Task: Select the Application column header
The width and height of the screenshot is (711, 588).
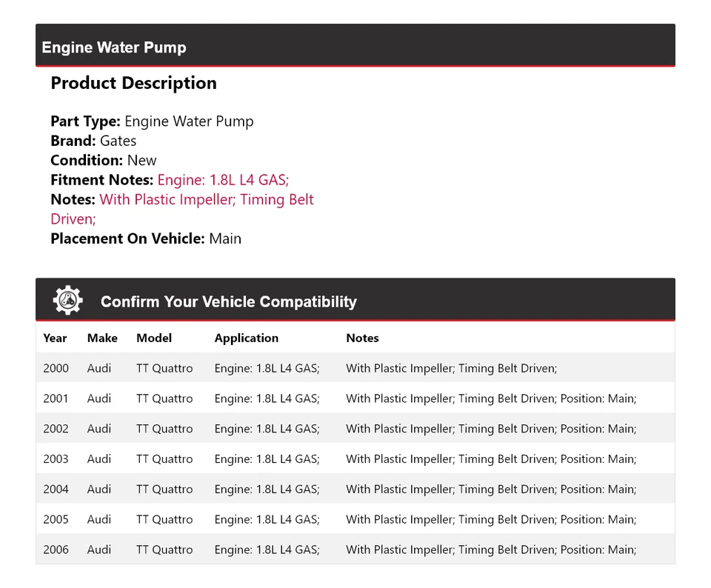Action: 247,338
